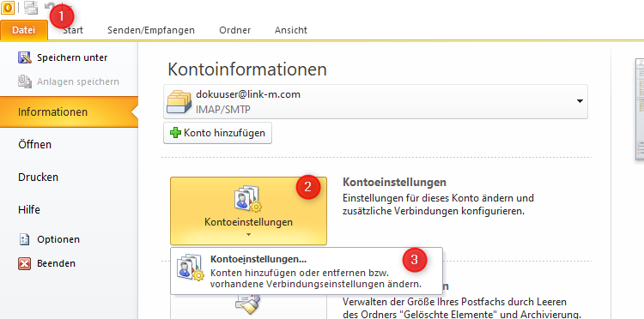Screen dimensions: 644x319
Task: Click the Optionen sidebar icon
Action: (25, 239)
